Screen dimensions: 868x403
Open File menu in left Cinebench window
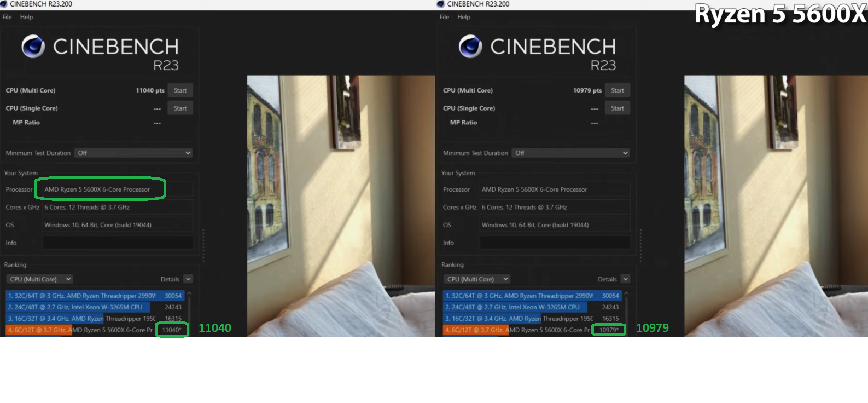7,17
